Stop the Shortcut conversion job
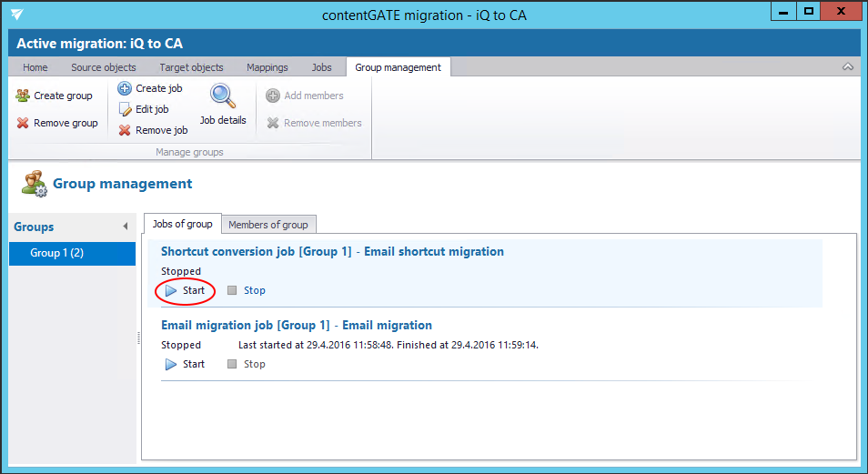Screen dimensions: 868x474 [246, 290]
